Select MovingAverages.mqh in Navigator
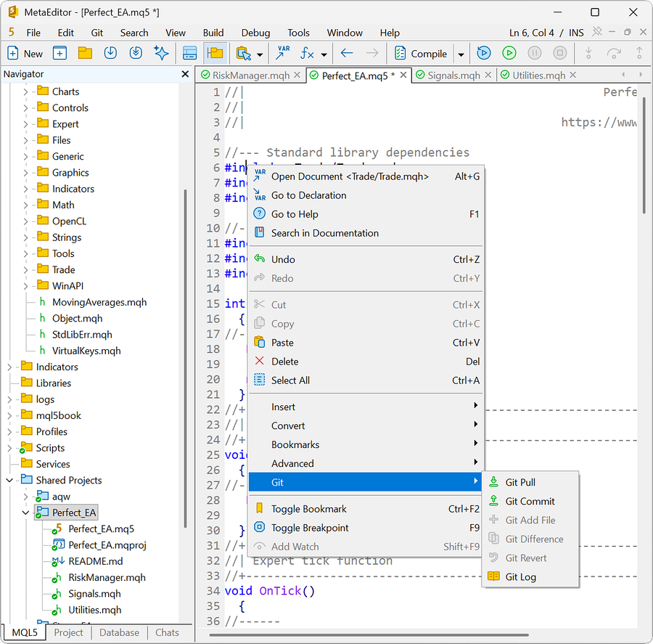This screenshot has width=653, height=644. tap(99, 302)
